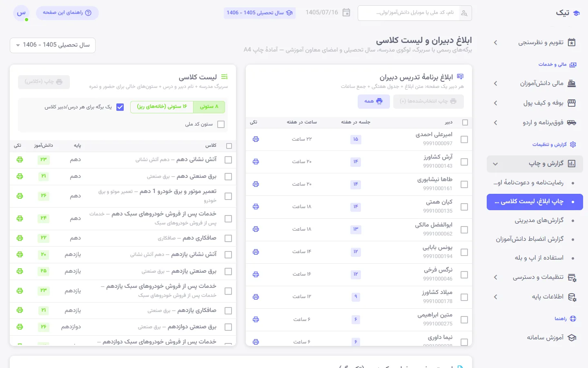588x368 pixels.
Task: Enable the ستون کد ملی checkbox
Action: (221, 124)
